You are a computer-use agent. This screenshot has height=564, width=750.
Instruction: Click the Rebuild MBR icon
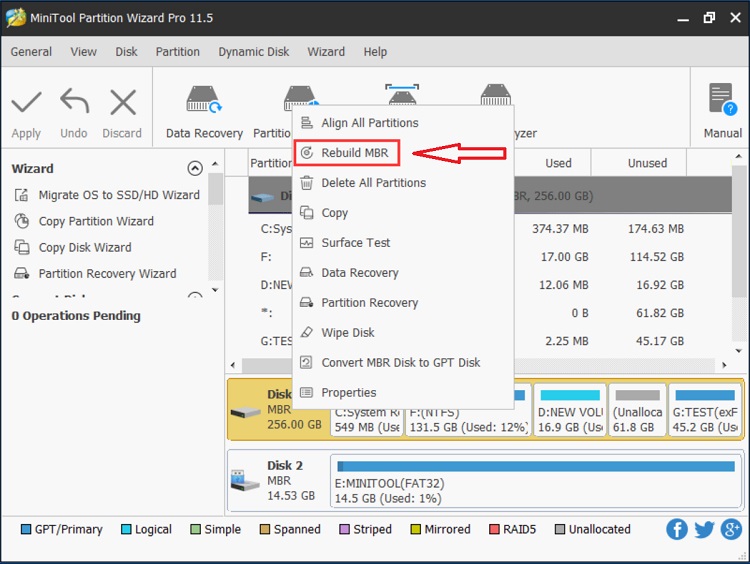pyautogui.click(x=307, y=153)
